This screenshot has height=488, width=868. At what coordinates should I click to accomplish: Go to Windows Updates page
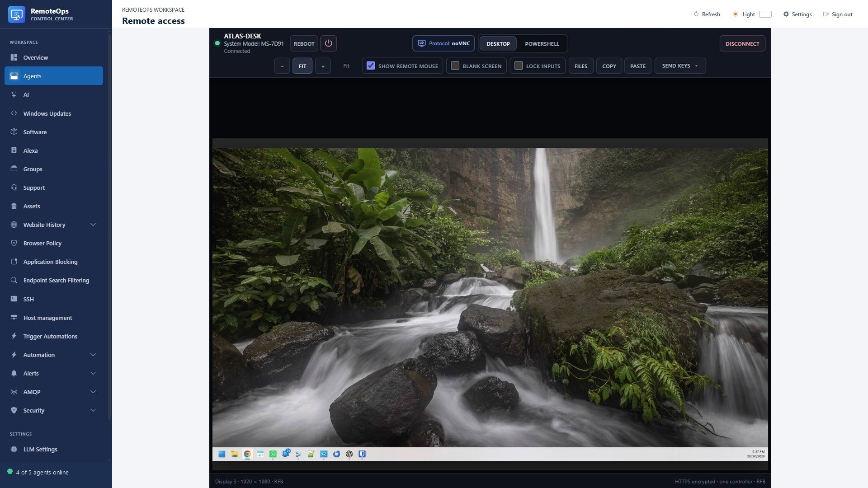point(54,113)
